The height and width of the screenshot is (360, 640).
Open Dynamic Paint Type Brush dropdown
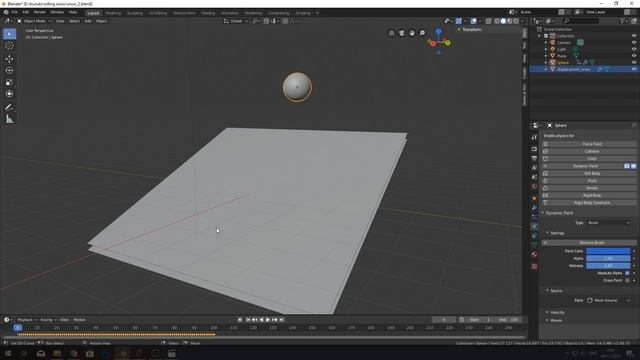(609, 223)
